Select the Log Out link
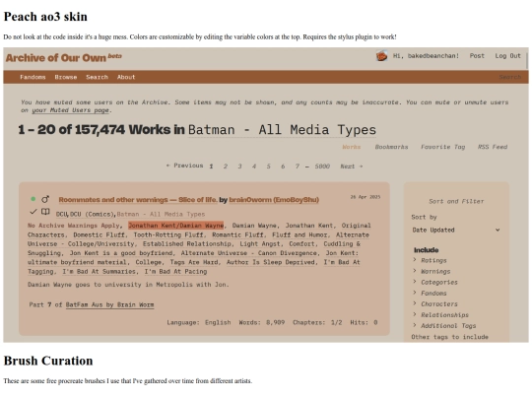This screenshot has width=532, height=399. tap(507, 55)
